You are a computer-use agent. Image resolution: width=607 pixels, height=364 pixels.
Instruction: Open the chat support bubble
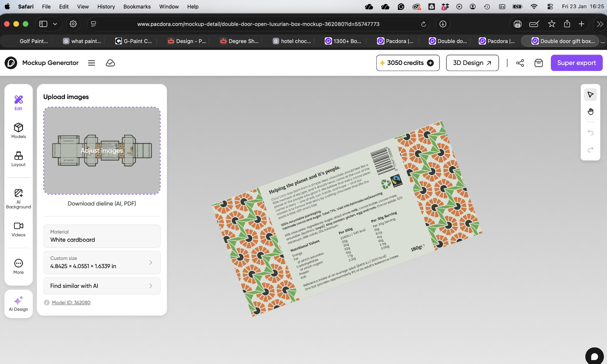[x=594, y=356]
